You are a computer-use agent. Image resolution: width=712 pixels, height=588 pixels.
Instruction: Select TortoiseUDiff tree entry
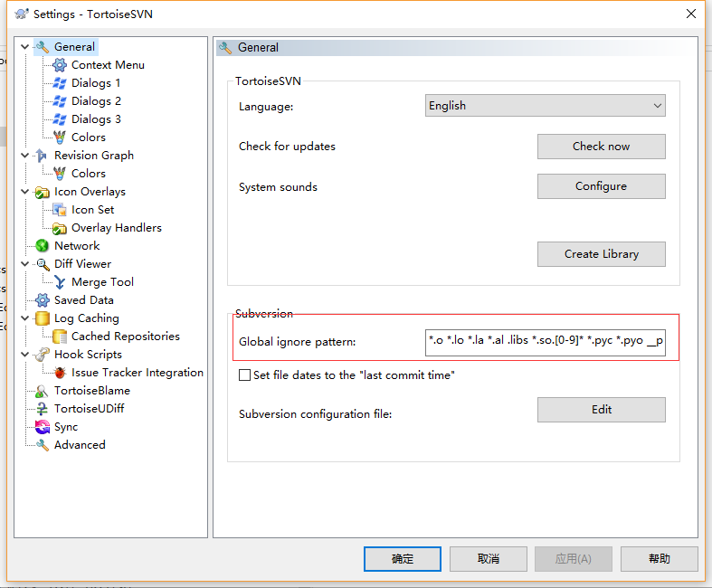pyautogui.click(x=89, y=409)
